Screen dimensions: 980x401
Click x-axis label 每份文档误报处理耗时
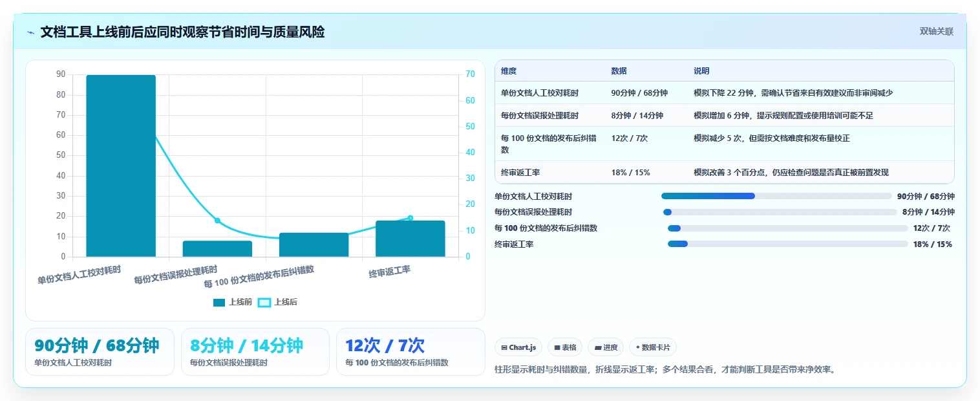pyautogui.click(x=176, y=275)
